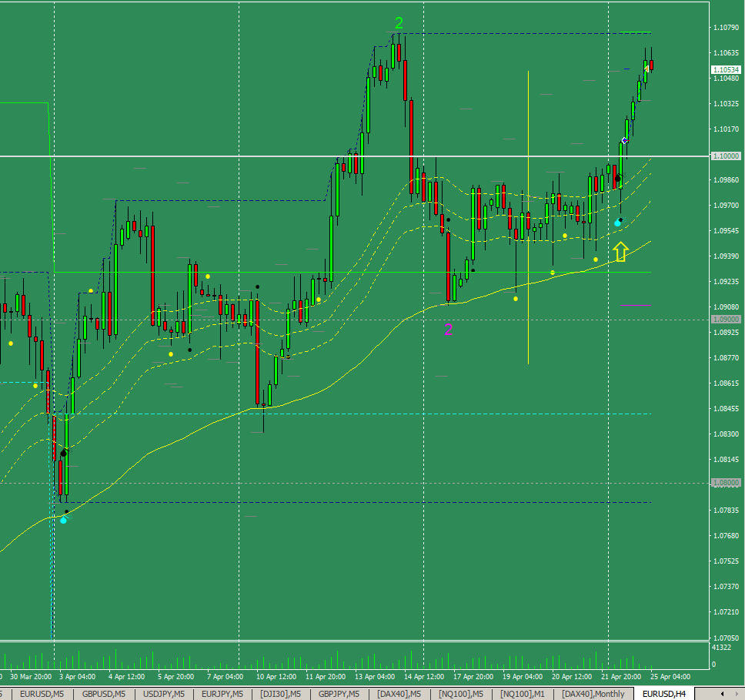Click the '19 Apr 04:00' time label
The image size is (745, 700).
[523, 676]
